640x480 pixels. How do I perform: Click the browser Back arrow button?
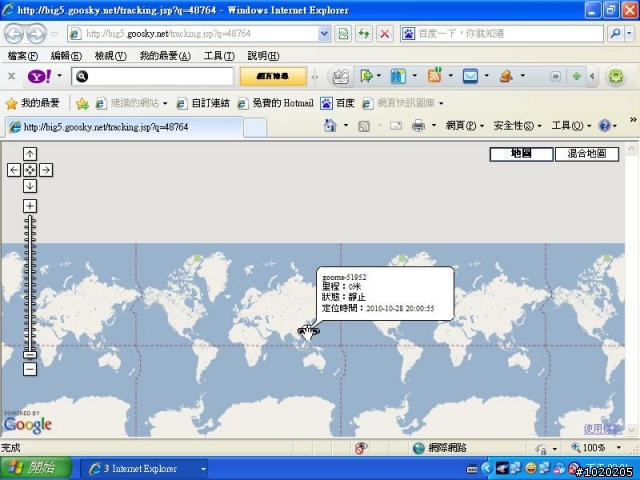coord(13,34)
